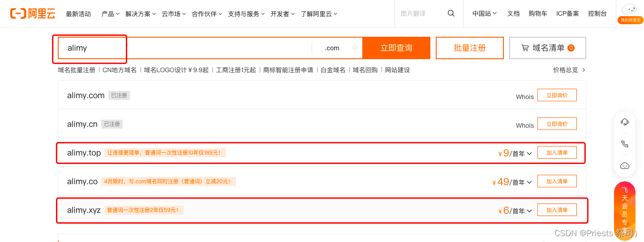The height and width of the screenshot is (242, 644).
Task: Expand the 解决方案 menu
Action: pos(141,14)
